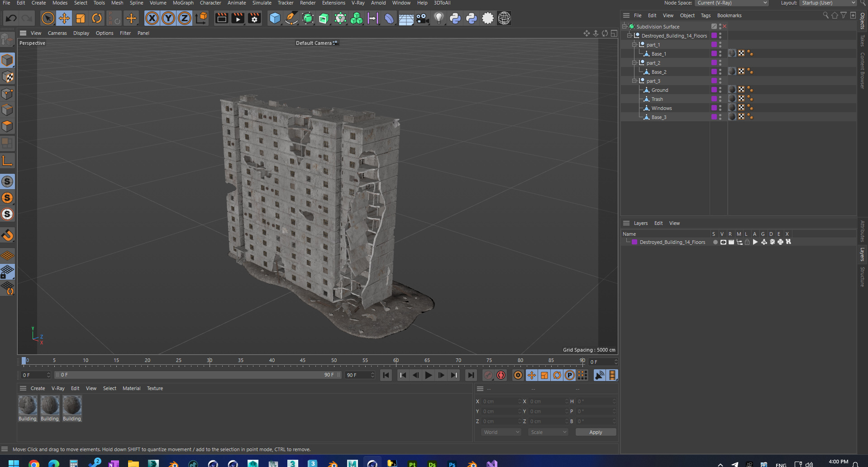Screen dimensions: 868x467
Task: Add a Cube primitive object
Action: 275,19
